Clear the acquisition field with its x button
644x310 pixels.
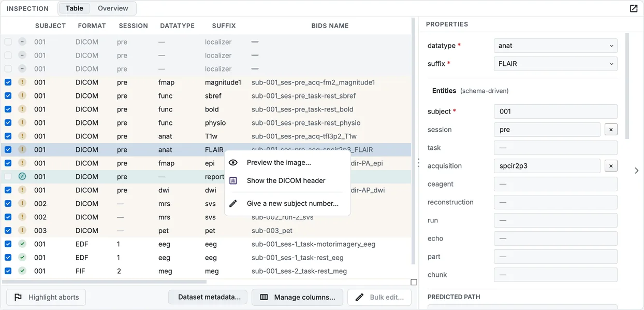tap(611, 166)
